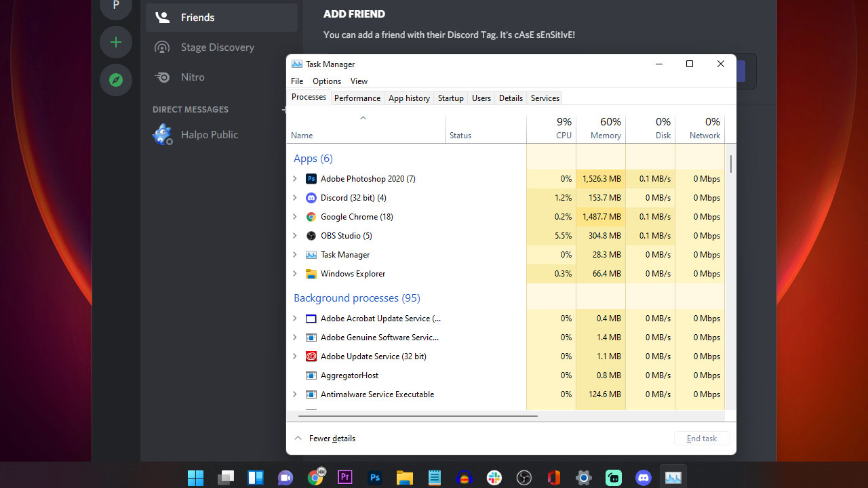Viewport: 868px width, 488px height.
Task: Click the End task button
Action: tap(701, 438)
